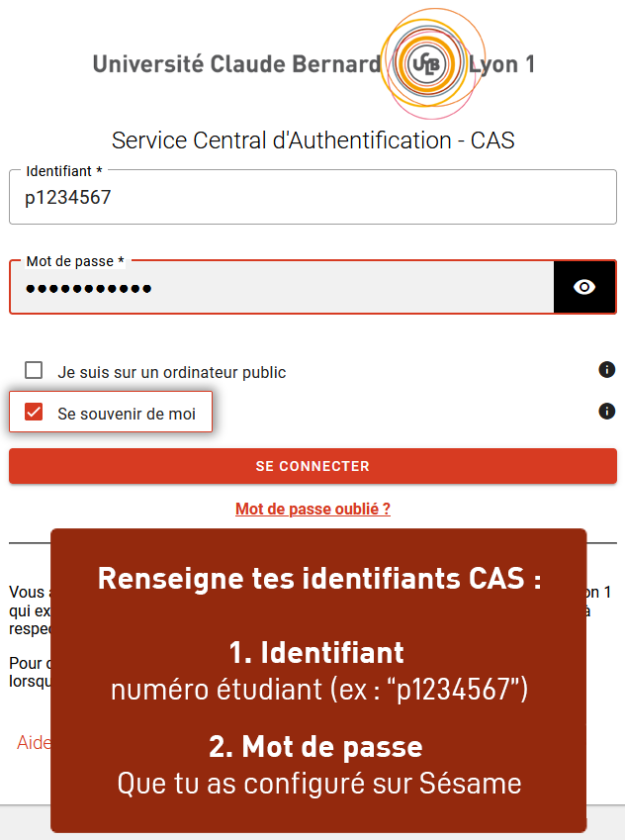
Task: Uncheck the 'Se souvenir de moi' checkbox
Action: coord(34,412)
